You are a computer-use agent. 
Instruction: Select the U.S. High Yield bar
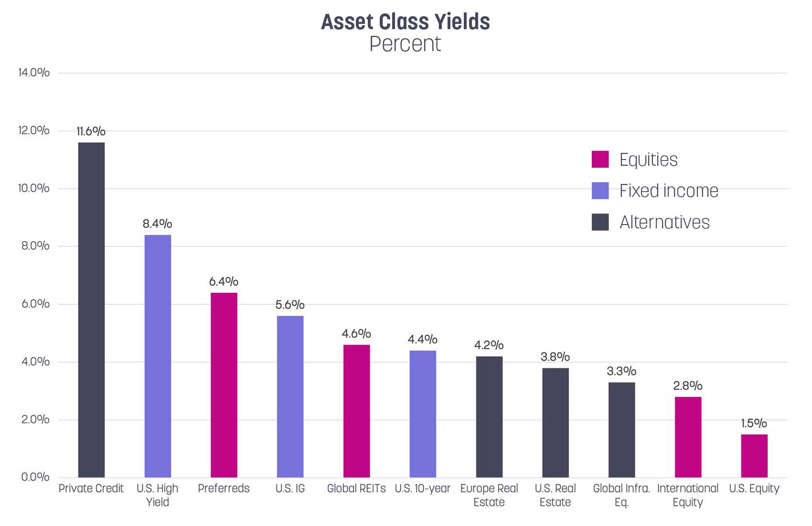coord(158,356)
